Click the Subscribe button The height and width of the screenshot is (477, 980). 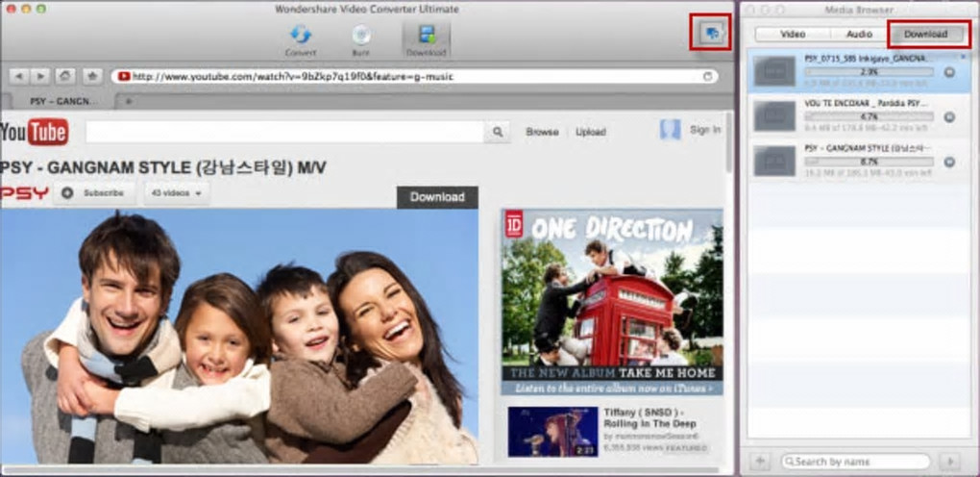pyautogui.click(x=94, y=193)
